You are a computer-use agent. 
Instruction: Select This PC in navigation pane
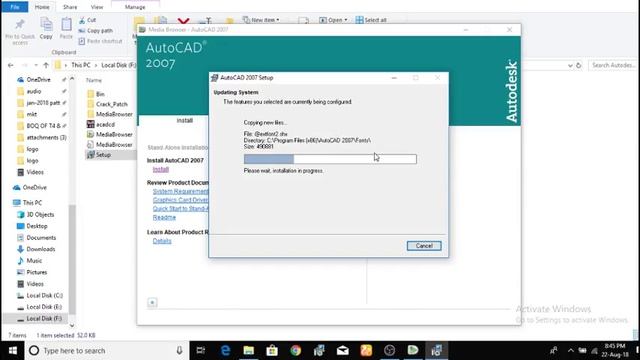tap(27, 203)
